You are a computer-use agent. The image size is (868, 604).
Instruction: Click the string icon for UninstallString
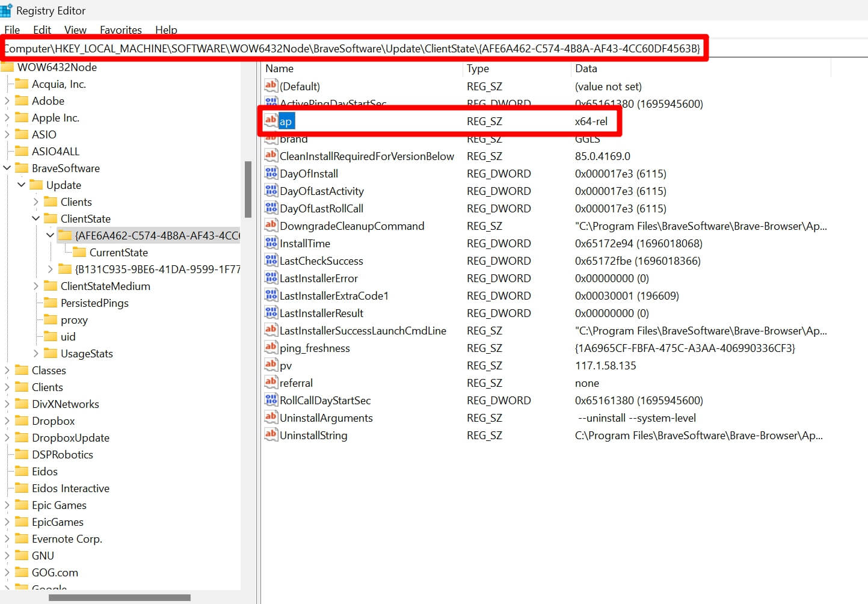coord(271,435)
